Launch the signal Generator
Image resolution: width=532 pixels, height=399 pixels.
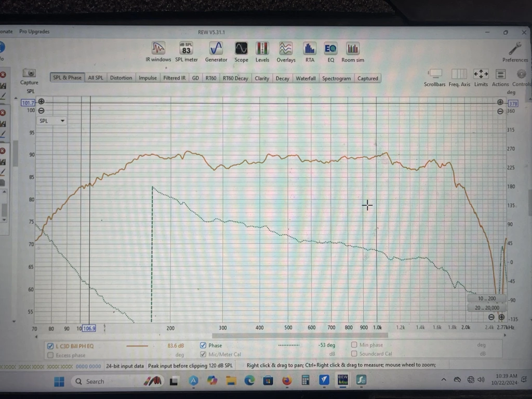pos(216,49)
